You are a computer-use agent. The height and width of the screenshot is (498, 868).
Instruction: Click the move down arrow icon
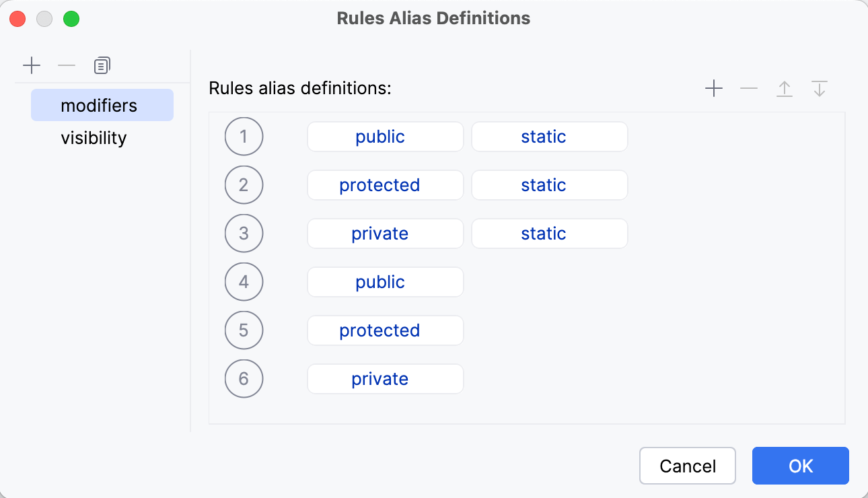pos(820,88)
